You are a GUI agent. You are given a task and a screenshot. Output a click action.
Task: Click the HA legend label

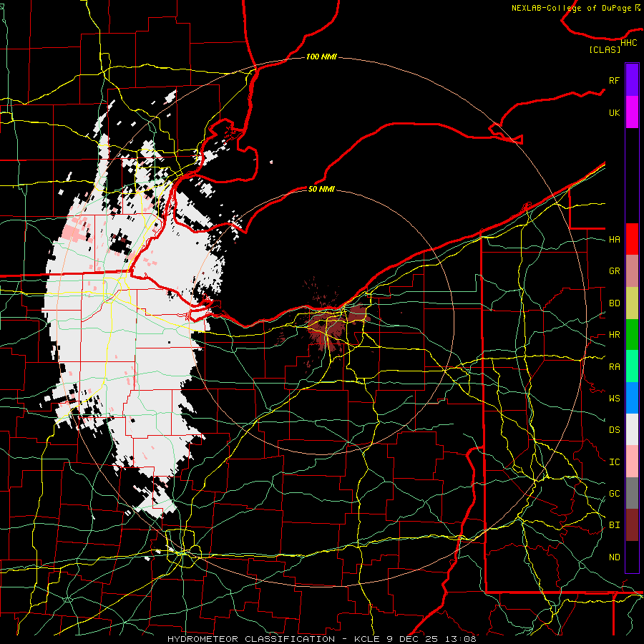coord(614,239)
